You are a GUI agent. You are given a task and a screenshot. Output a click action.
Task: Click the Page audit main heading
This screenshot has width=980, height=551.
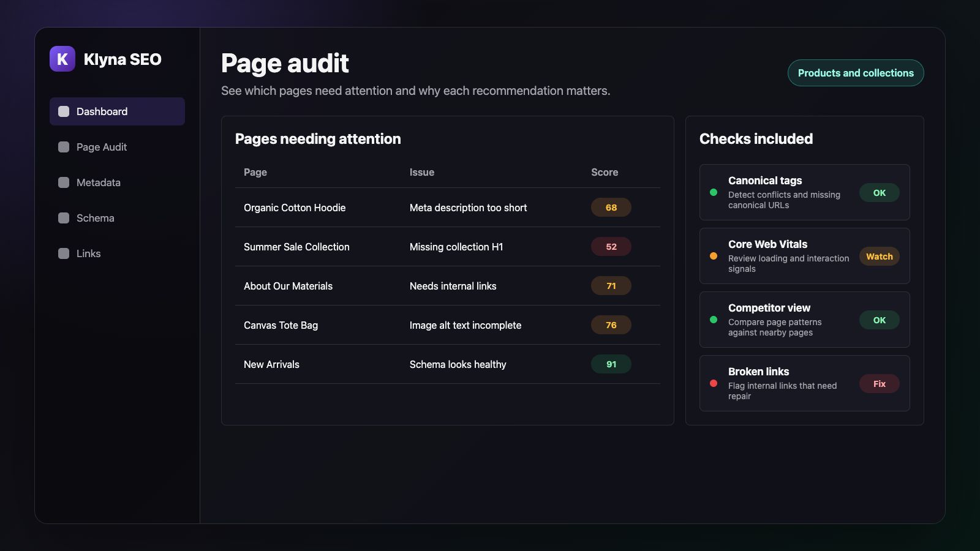285,63
